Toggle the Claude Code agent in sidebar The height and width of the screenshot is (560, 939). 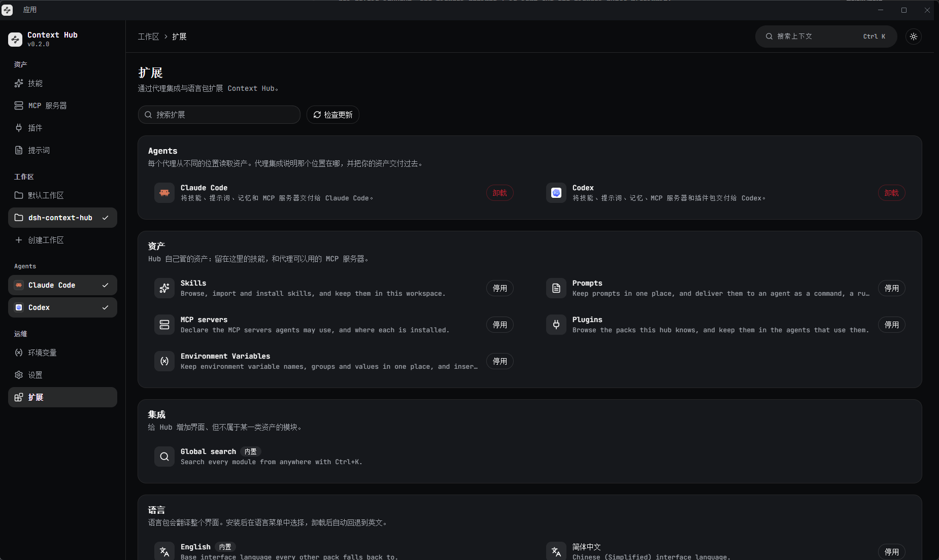62,285
